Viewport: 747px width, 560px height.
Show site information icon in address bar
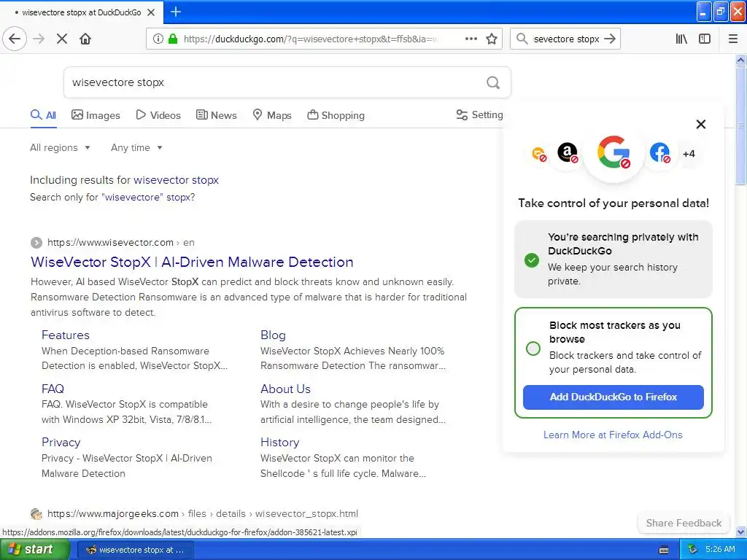(158, 39)
